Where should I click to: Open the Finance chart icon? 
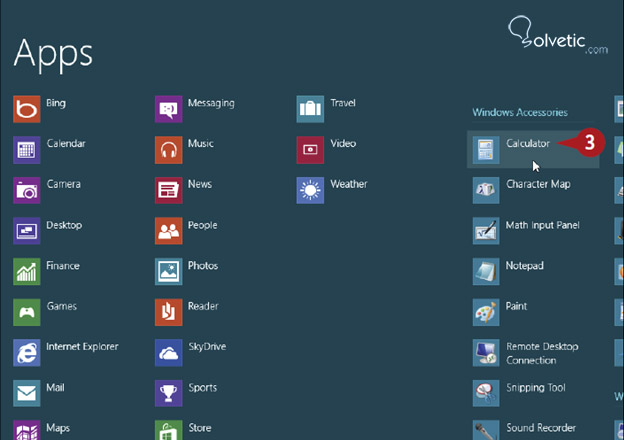tap(27, 272)
